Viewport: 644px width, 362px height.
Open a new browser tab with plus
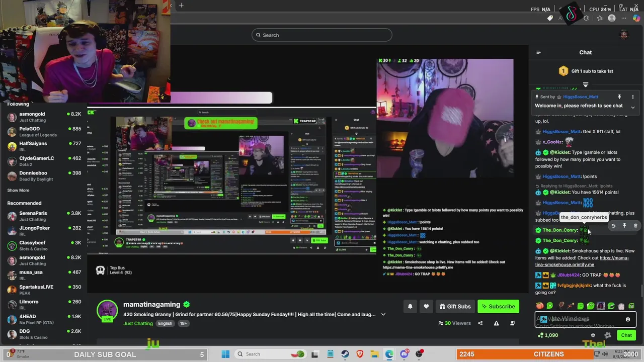(181, 6)
